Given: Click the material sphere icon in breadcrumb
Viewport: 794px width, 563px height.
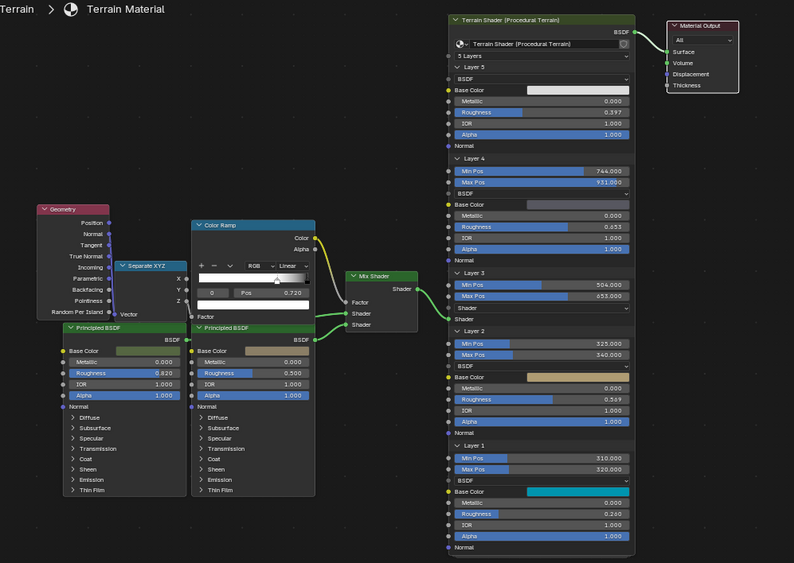Looking at the screenshot, I should pyautogui.click(x=71, y=9).
